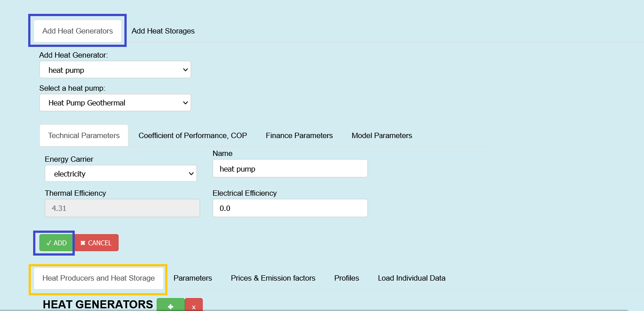The width and height of the screenshot is (644, 311).
Task: Switch to Add Heat Storages tab
Action: tap(163, 31)
